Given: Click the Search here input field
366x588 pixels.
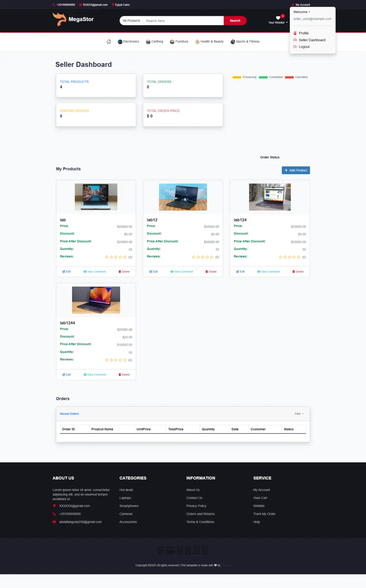Looking at the screenshot, I should click(184, 21).
